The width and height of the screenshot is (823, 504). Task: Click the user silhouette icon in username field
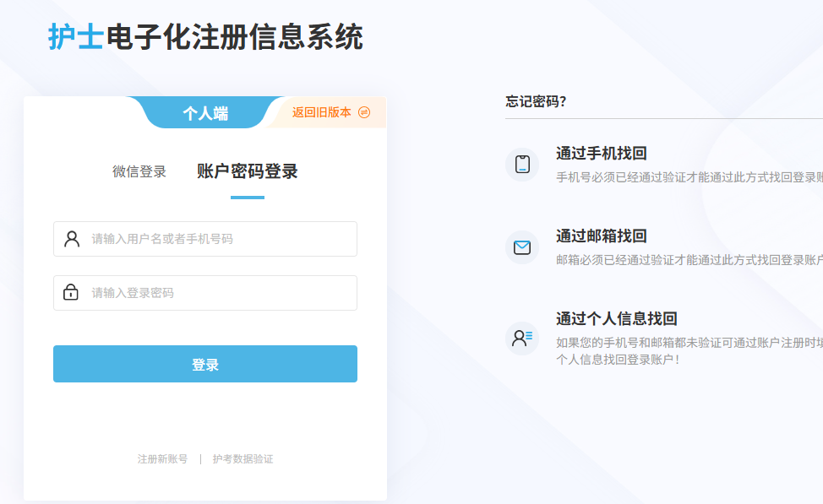72,239
